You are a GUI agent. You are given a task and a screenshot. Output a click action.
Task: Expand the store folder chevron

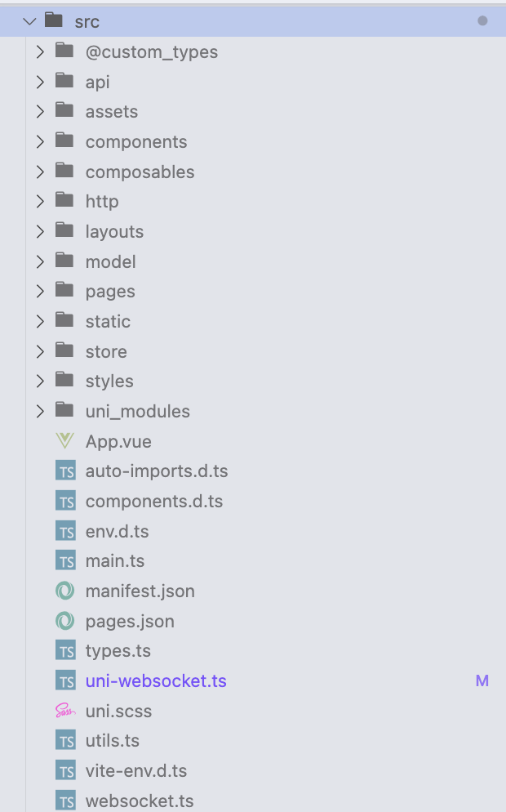40,351
